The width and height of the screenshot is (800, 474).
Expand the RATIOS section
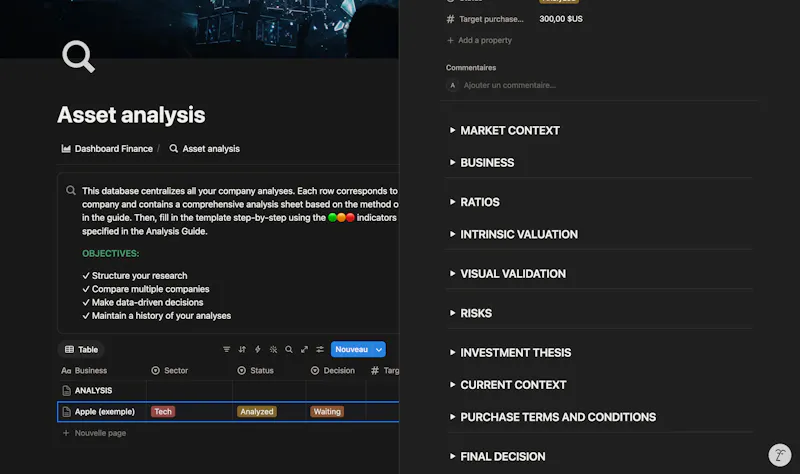click(452, 202)
